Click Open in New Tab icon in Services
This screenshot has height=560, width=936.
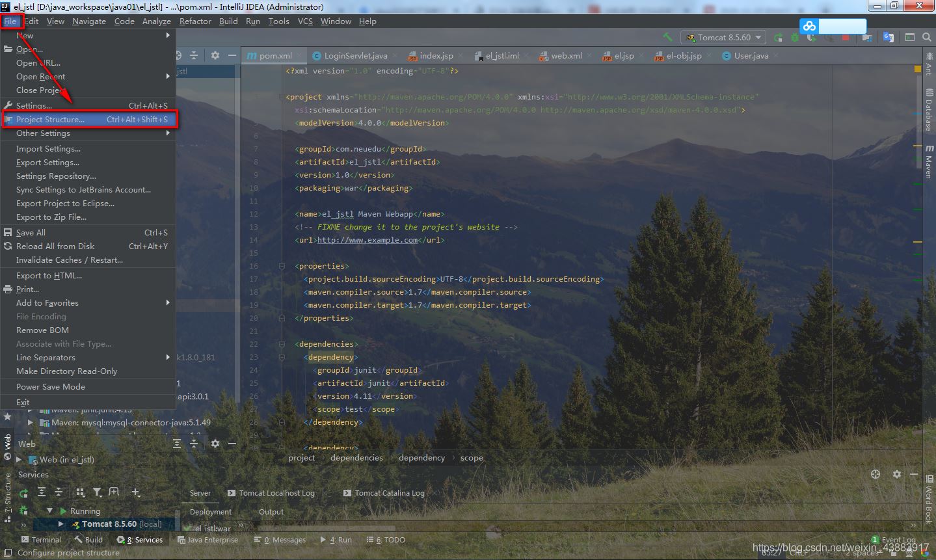pyautogui.click(x=114, y=492)
